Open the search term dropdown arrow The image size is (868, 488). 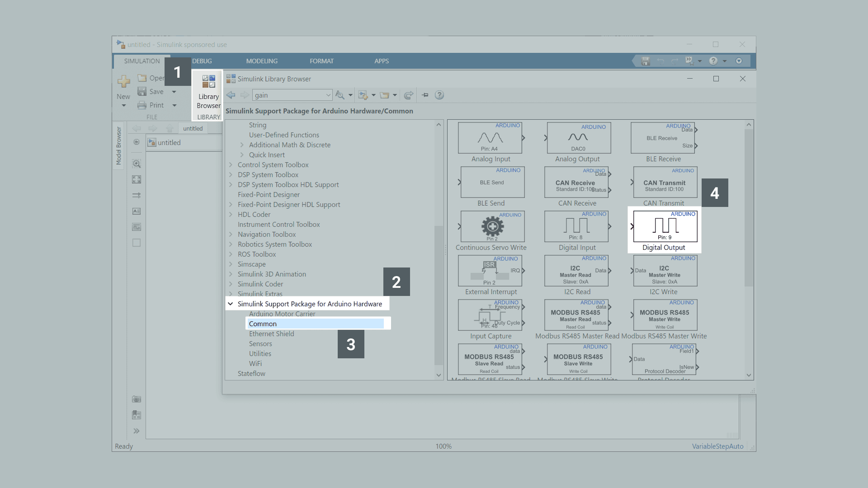pyautogui.click(x=328, y=95)
